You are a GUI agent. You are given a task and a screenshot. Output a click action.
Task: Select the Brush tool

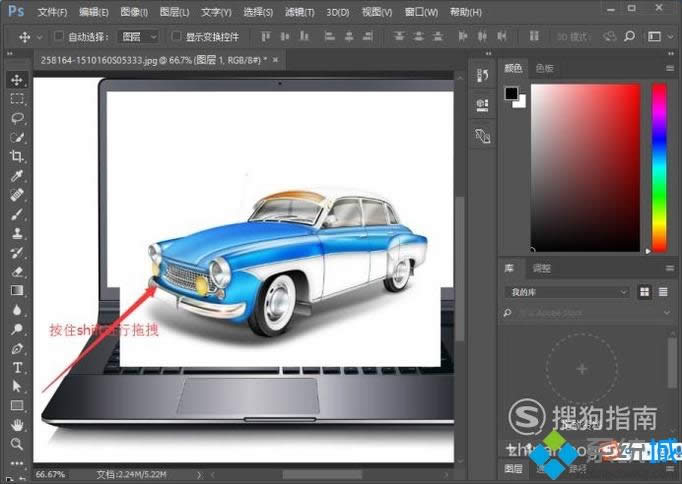pyautogui.click(x=17, y=214)
